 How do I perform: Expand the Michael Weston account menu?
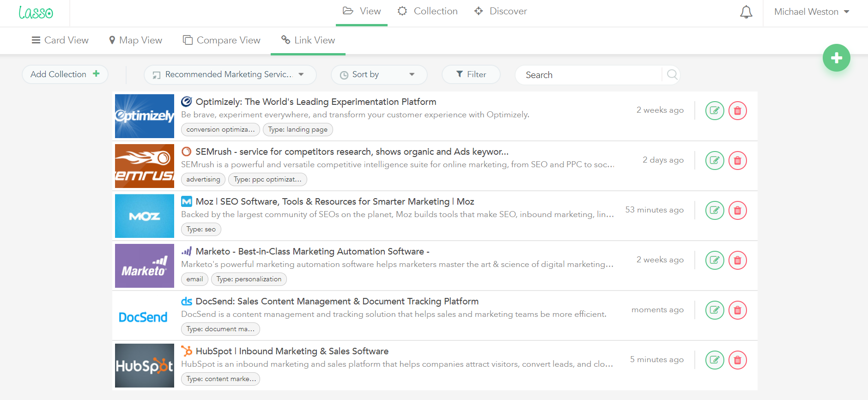[x=812, y=12]
